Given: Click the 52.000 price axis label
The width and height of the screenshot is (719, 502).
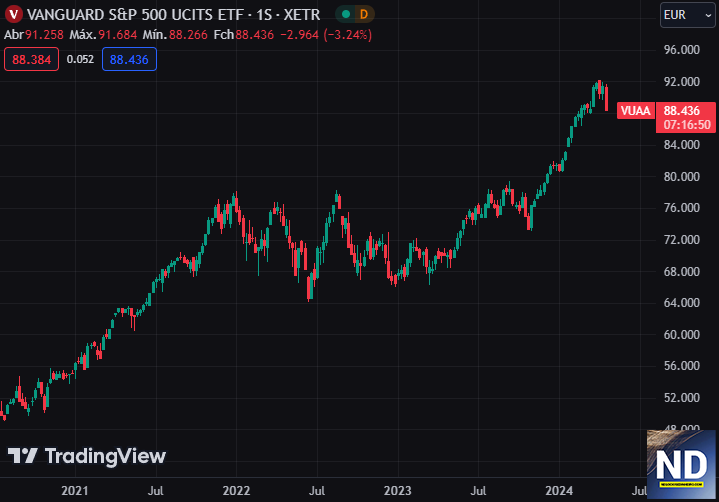Looking at the screenshot, I should tap(682, 397).
